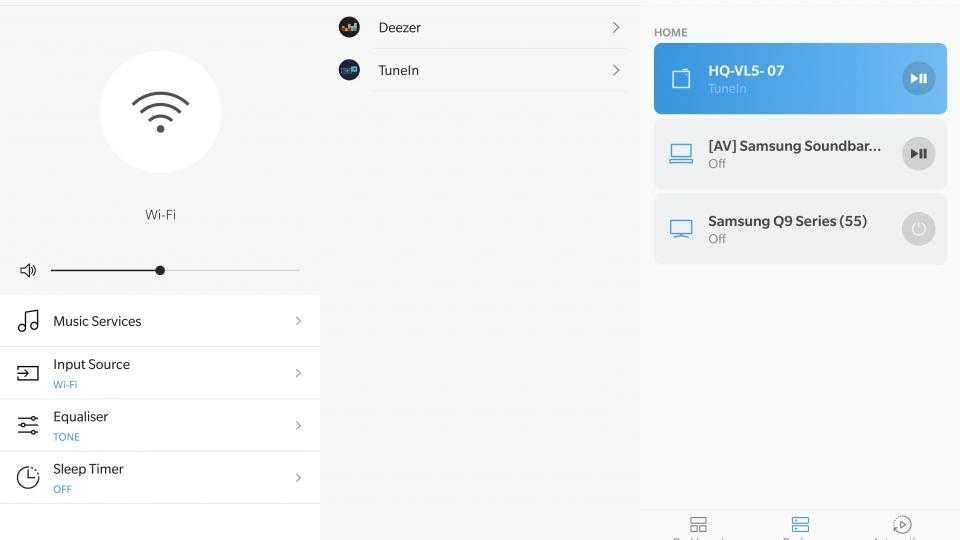Click the Equaliser sliders icon
Viewport: 960px width, 540px height.
(28, 425)
